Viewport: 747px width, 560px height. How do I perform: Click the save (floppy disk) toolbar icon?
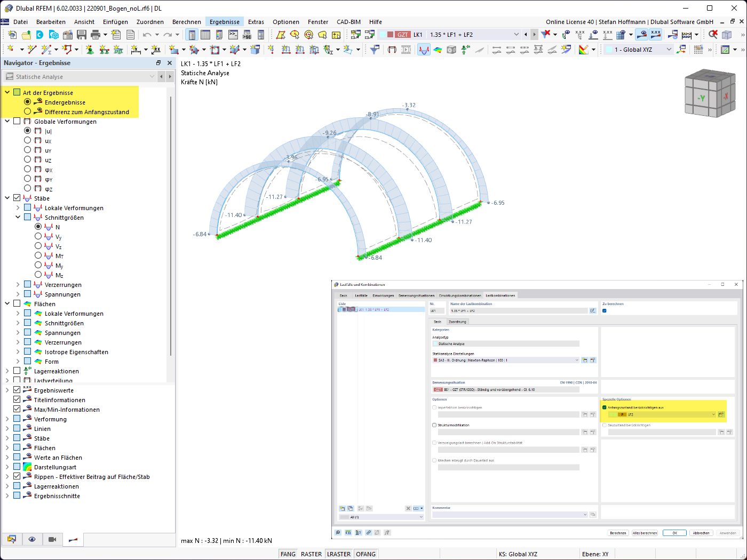tap(82, 35)
